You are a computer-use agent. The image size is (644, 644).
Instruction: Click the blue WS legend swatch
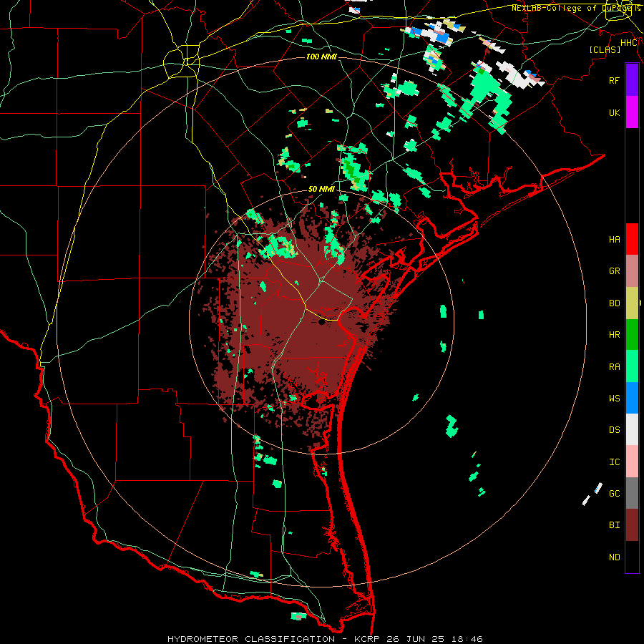click(632, 398)
